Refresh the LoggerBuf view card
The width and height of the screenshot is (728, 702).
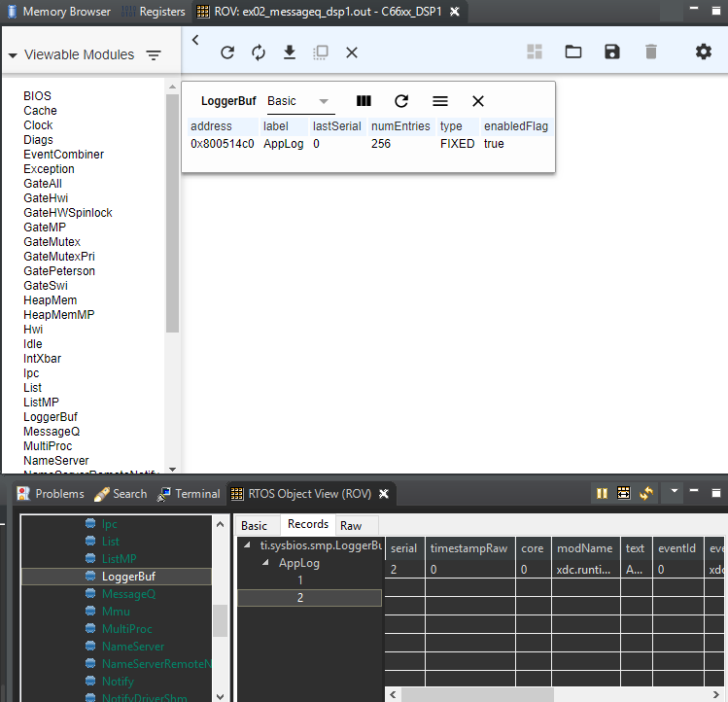pos(401,101)
